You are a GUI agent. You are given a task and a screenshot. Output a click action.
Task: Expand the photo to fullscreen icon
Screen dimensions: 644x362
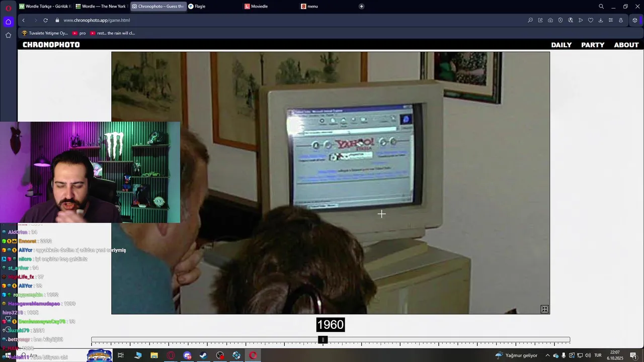tap(544, 309)
